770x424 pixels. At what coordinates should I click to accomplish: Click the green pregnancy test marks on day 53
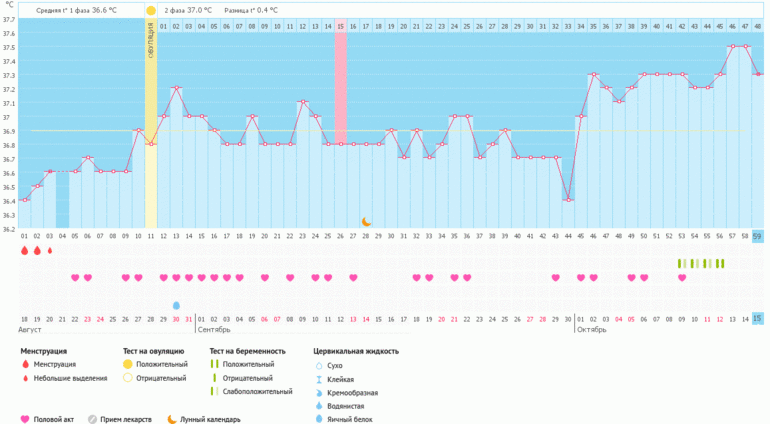[x=682, y=263]
